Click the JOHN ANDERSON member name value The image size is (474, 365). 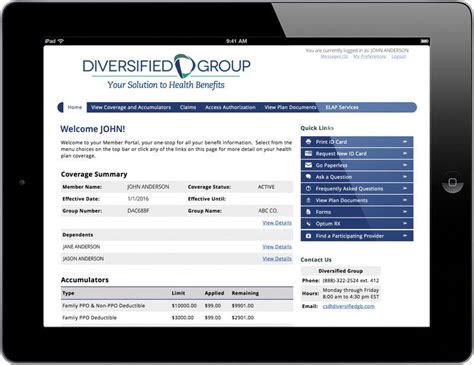pos(148,187)
